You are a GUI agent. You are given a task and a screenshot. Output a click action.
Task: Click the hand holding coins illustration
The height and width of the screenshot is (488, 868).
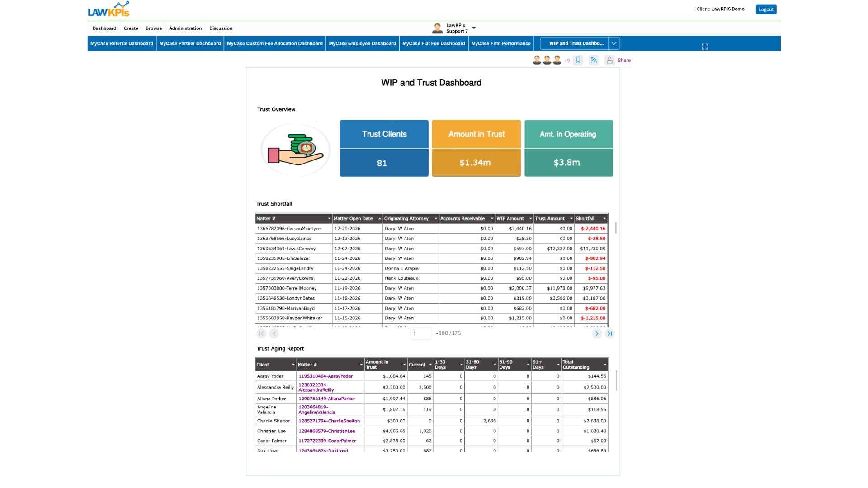(x=296, y=150)
